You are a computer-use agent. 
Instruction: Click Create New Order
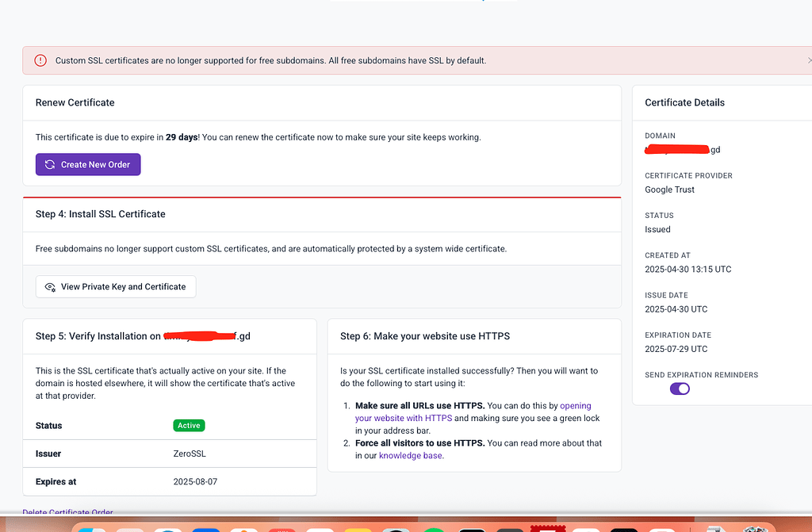88,164
